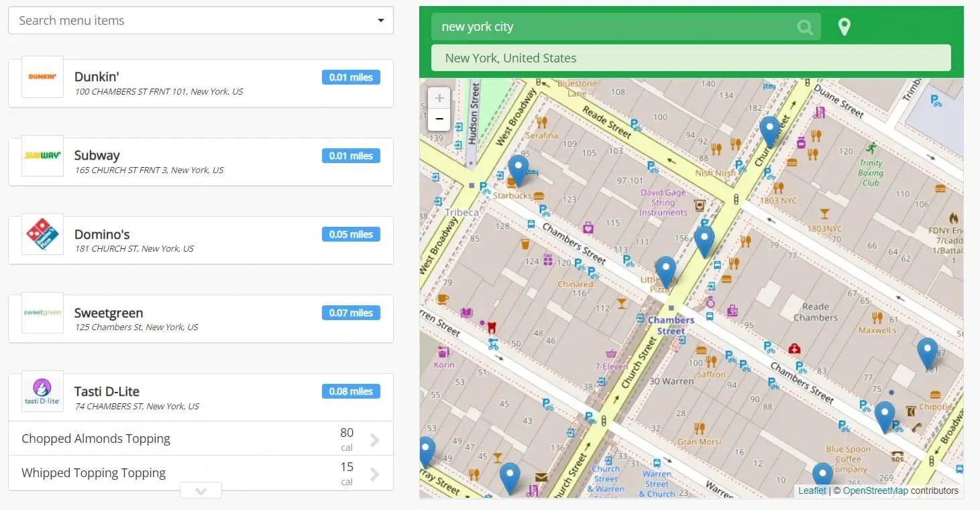Select the map marker next to Starbucks
980x510 pixels.
click(518, 171)
